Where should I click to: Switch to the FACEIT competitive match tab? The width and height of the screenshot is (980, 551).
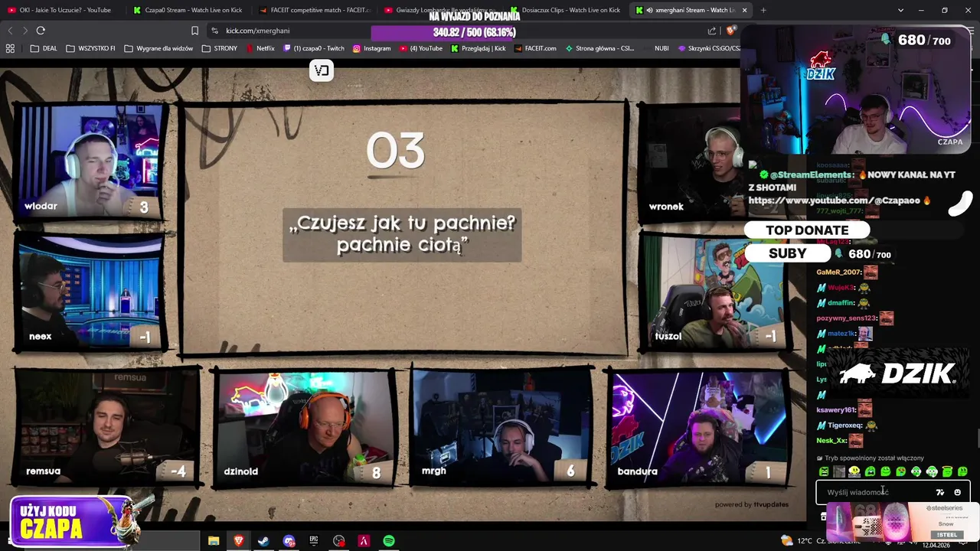pos(314,10)
